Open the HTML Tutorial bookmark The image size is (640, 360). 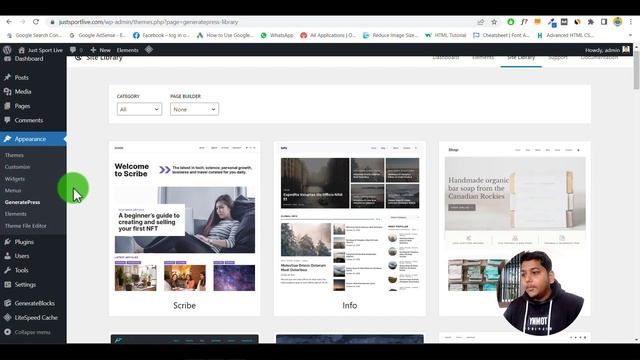[445, 36]
